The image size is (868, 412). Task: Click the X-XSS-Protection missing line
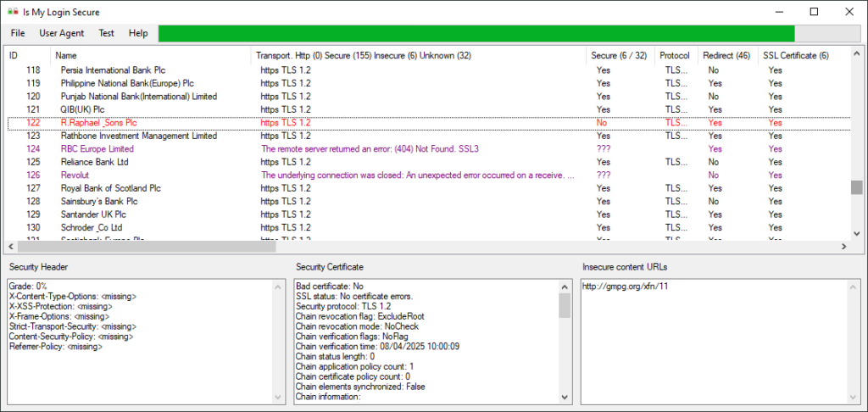click(61, 306)
